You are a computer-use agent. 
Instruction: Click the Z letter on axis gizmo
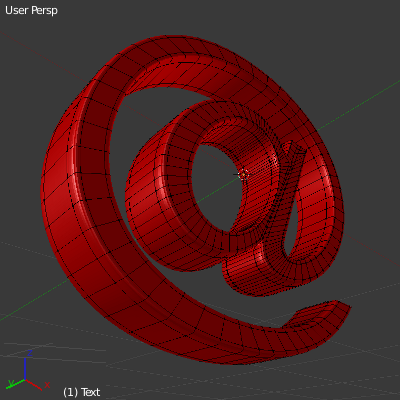[x=30, y=353]
